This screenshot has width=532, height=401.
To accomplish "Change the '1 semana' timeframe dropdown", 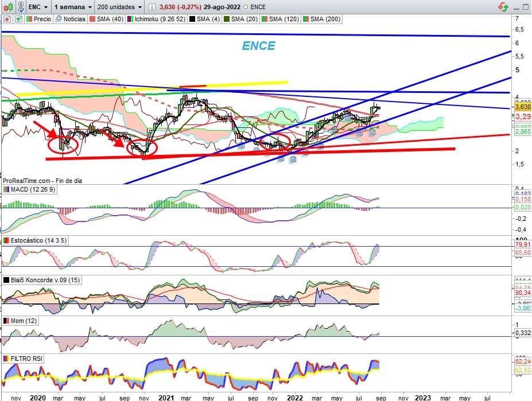I will [73, 7].
